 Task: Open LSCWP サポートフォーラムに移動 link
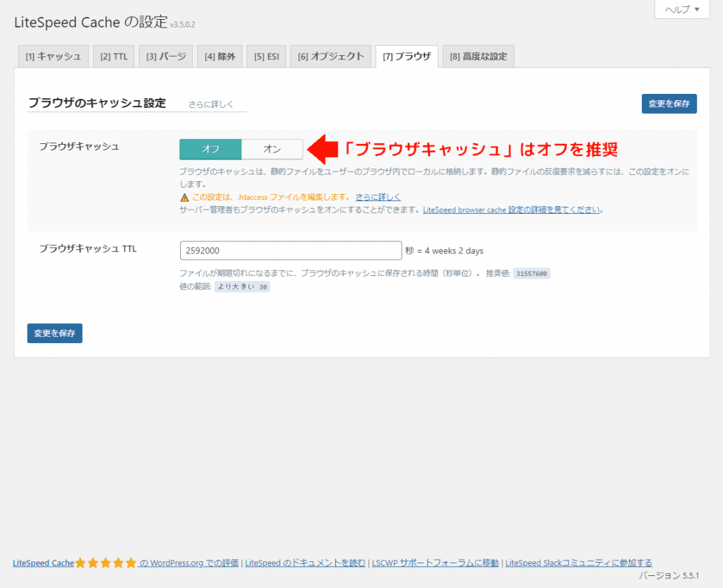click(435, 563)
